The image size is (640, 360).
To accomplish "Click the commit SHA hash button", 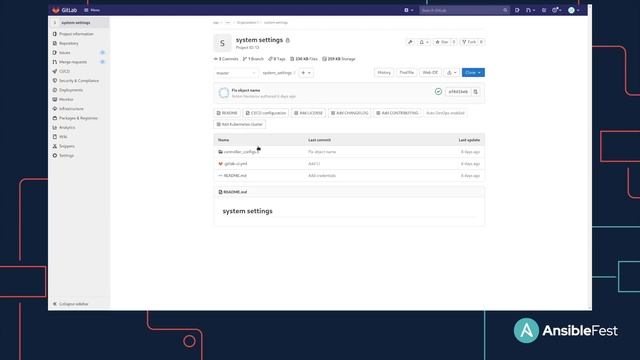I will coord(458,92).
